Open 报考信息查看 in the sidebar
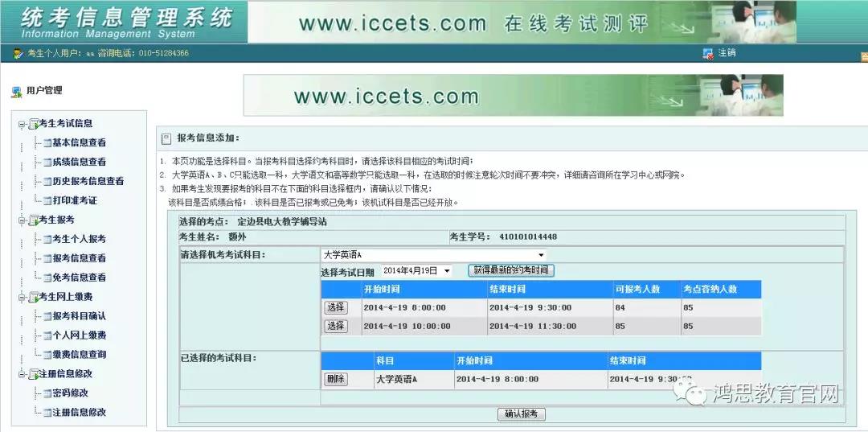Image resolution: width=868 pixels, height=432 pixels. point(79,259)
